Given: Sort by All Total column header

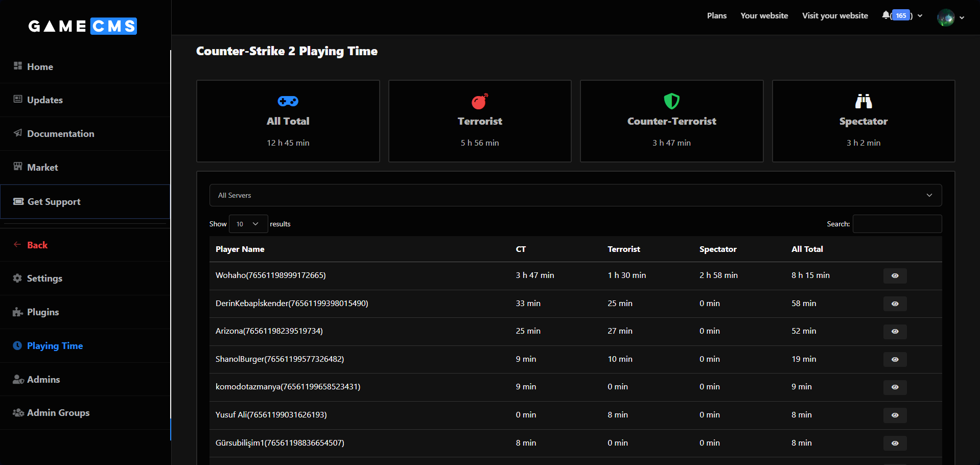Looking at the screenshot, I should coord(807,249).
